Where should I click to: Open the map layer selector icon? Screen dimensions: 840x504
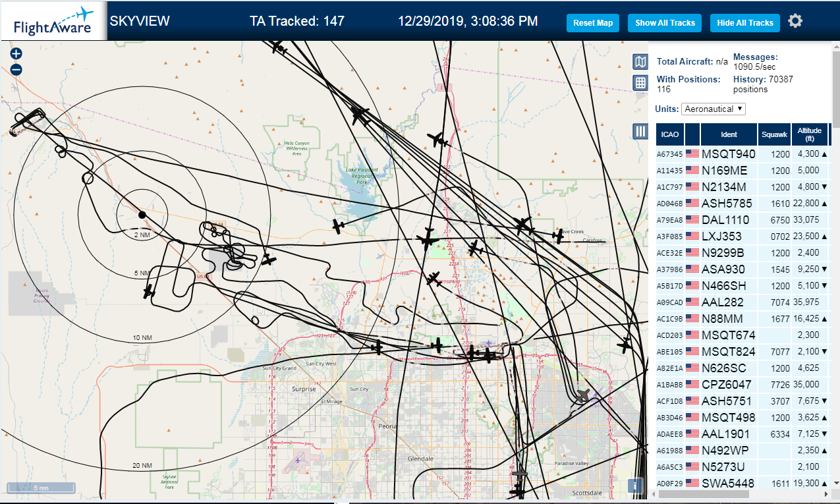click(640, 62)
